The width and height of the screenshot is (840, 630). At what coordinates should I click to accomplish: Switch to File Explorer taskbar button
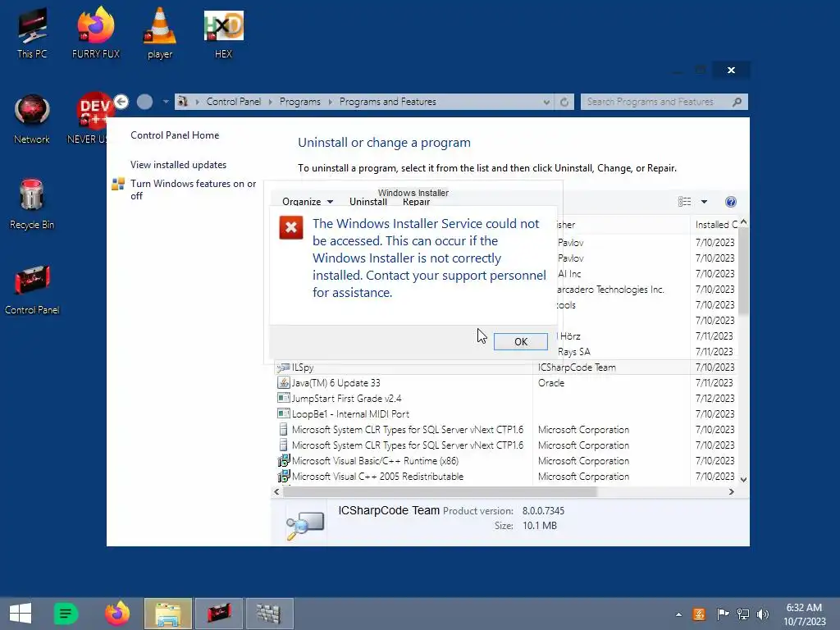click(167, 614)
